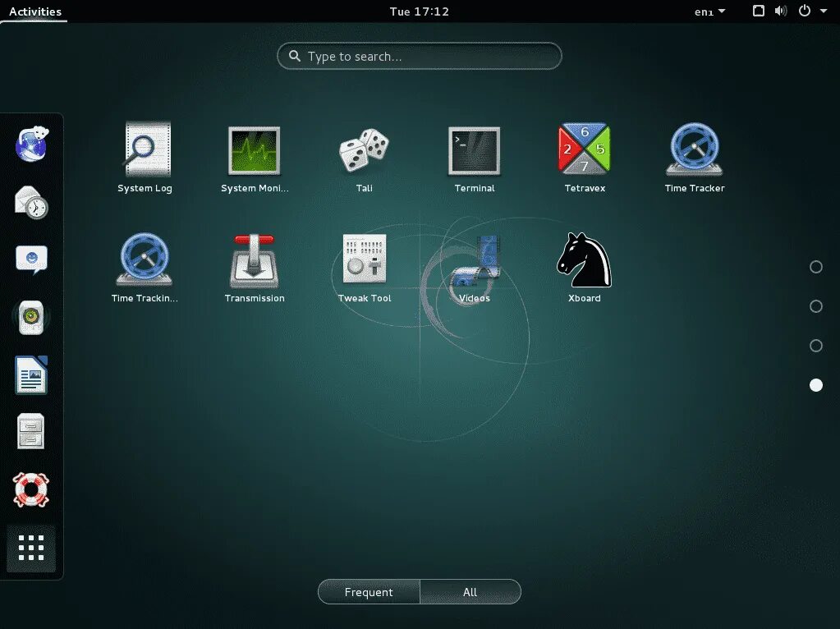The image size is (840, 629).
Task: Toggle the Show Applications grid button
Action: coord(31,548)
